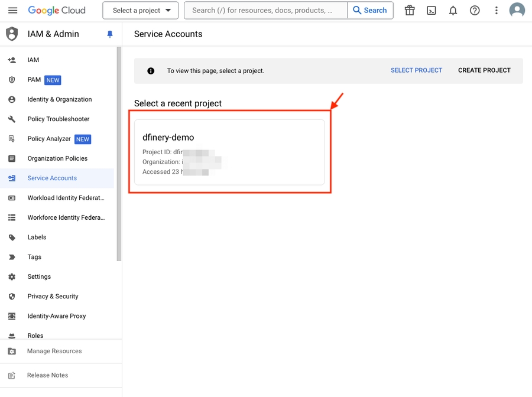Activate Cloud Shell terminal icon
The width and height of the screenshot is (532, 397).
[432, 11]
